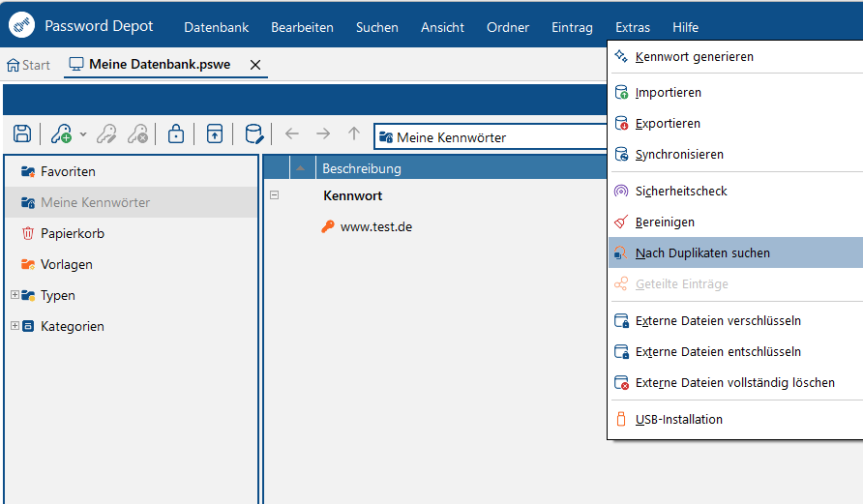Open the Hilfe menu

(685, 27)
